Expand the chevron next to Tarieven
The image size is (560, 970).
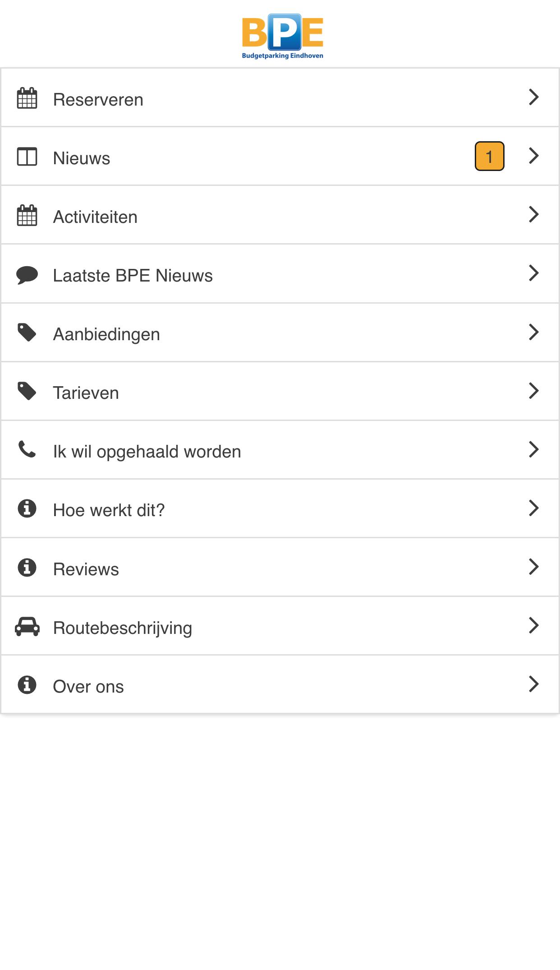(534, 390)
